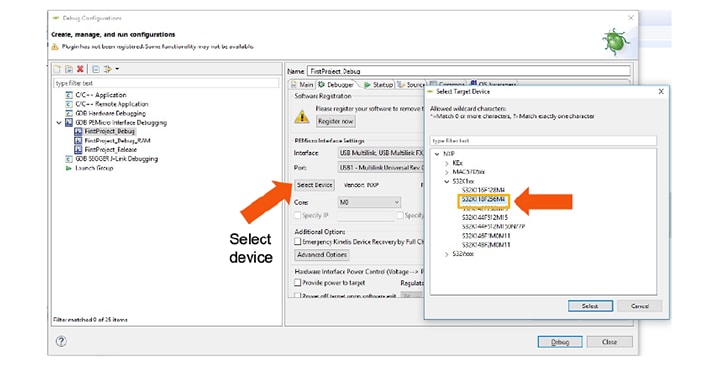This screenshot has width=720, height=365.
Task: Expand the MAC57D5xx device family
Action: 446,172
